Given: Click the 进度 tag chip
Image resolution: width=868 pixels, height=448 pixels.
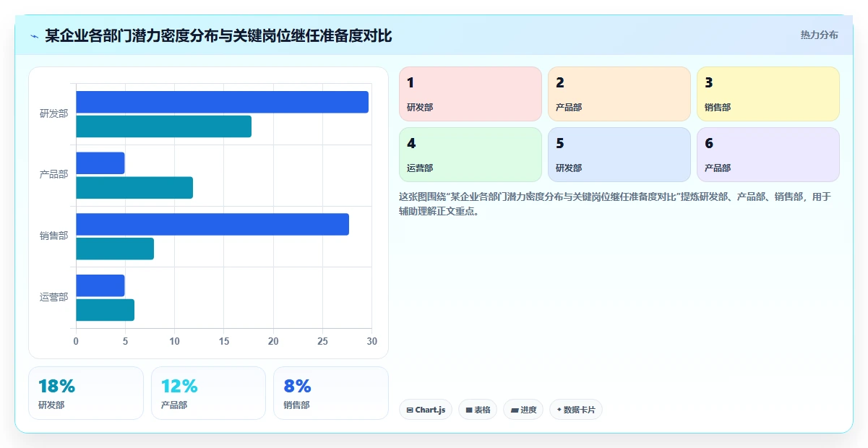Looking at the screenshot, I should (x=523, y=410).
